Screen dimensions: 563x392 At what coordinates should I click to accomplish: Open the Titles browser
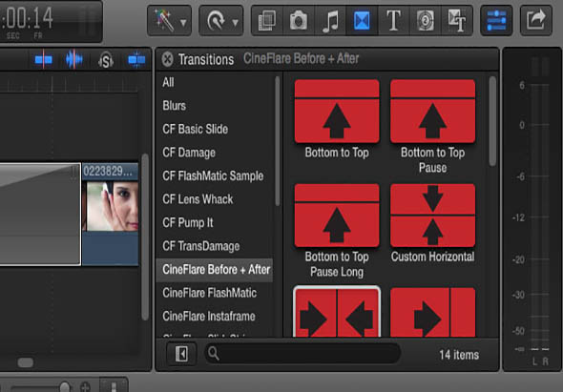click(393, 20)
